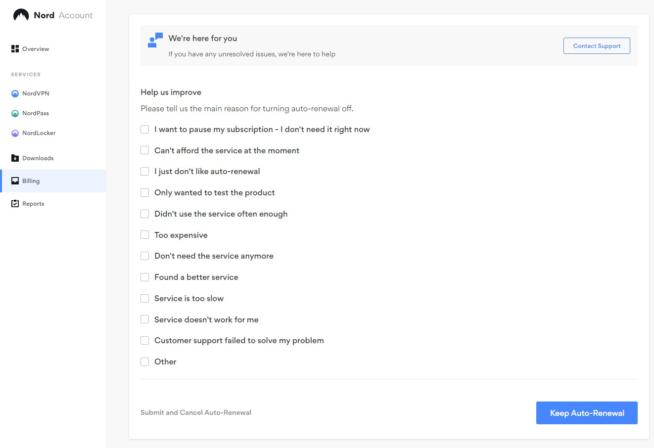Open Reports via its checklist icon
This screenshot has width=654, height=448.
(15, 204)
